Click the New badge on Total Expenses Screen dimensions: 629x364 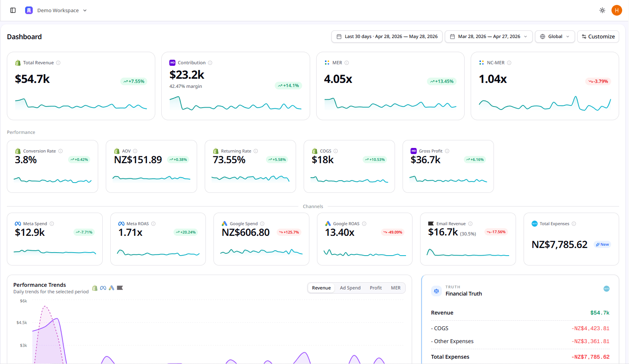pyautogui.click(x=602, y=245)
